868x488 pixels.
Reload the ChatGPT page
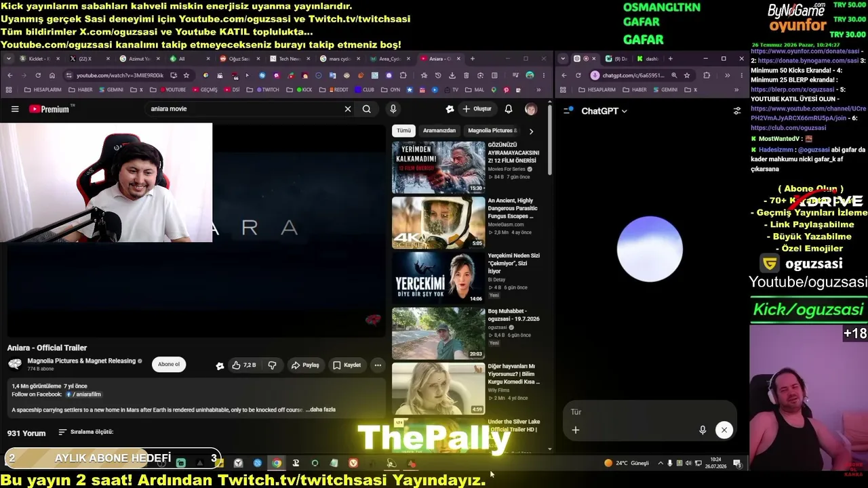(x=578, y=75)
